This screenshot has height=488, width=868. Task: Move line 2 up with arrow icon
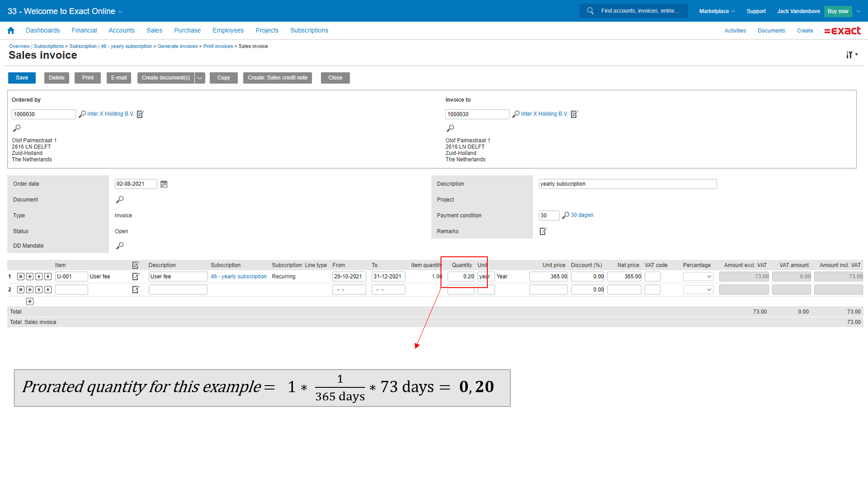(39, 290)
